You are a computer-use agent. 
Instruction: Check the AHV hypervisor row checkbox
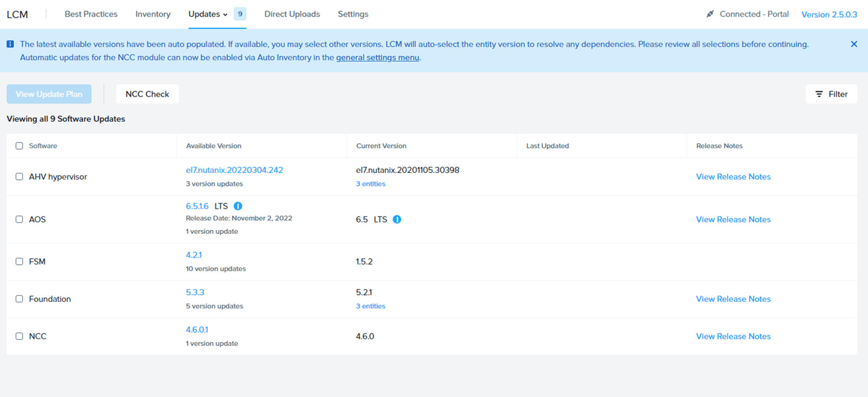point(19,177)
